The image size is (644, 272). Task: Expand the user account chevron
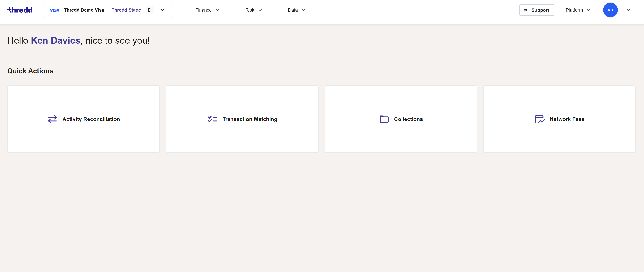pyautogui.click(x=628, y=10)
